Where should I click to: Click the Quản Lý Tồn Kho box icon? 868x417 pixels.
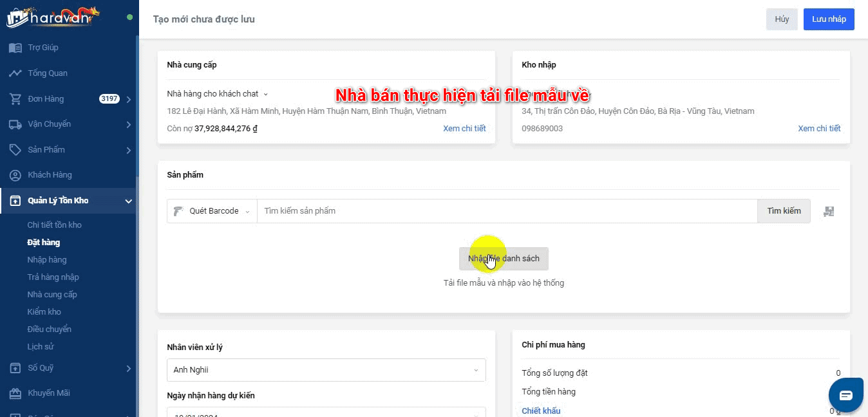[x=15, y=201]
